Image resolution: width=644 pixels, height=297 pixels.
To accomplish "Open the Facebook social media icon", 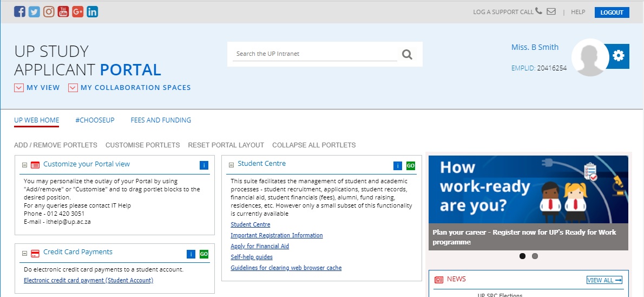I will pos(19,11).
